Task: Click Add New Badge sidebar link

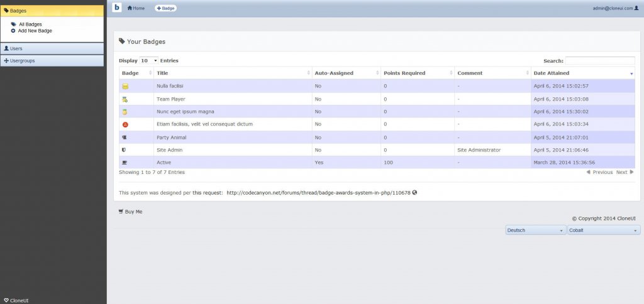Action: [35, 30]
